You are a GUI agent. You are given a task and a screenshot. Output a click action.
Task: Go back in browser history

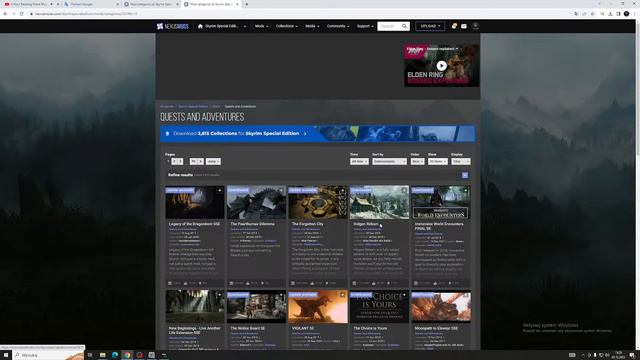(x=5, y=14)
